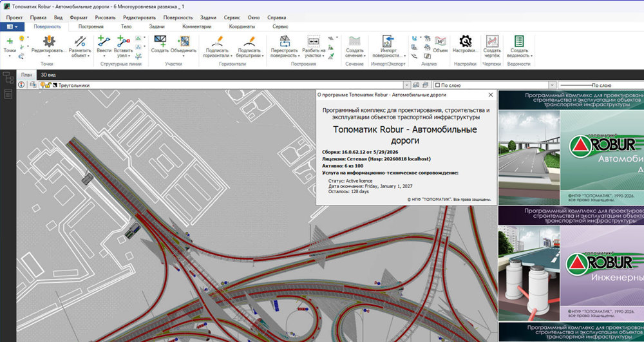The image size is (644, 342).
Task: Click Создать ведомость icon
Action: tap(519, 41)
